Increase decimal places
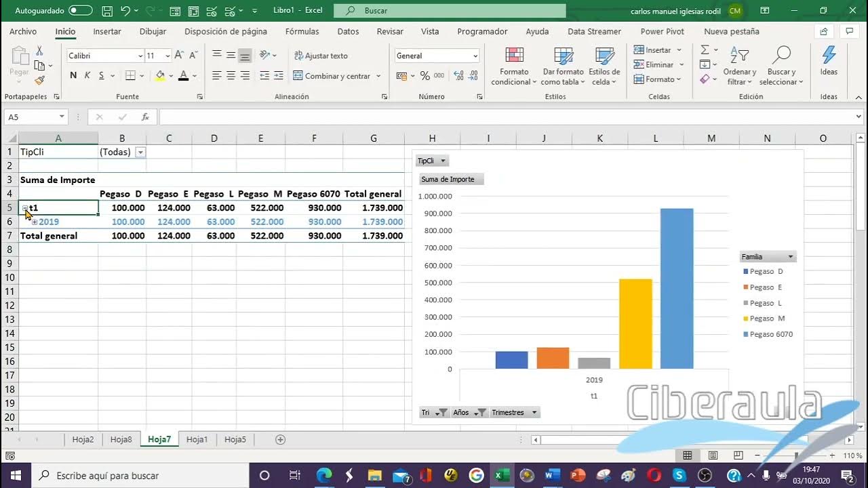The height and width of the screenshot is (488, 868). (459, 76)
